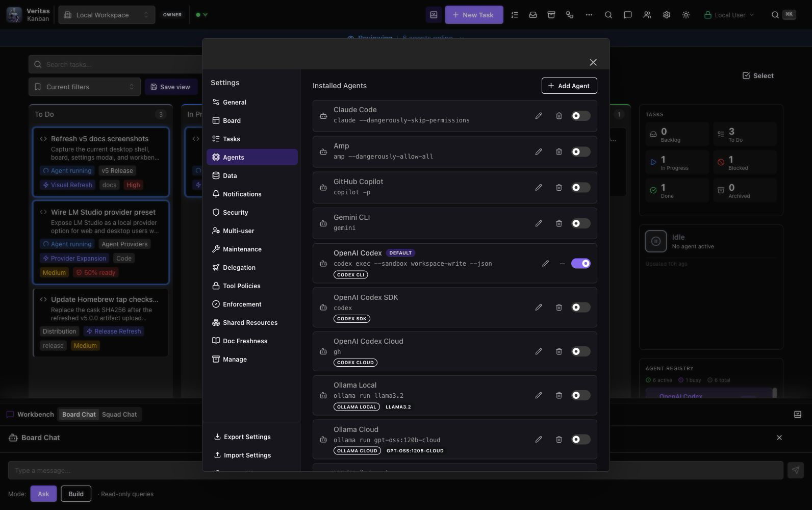Expand the Local User menu
The width and height of the screenshot is (812, 510).
tap(728, 15)
